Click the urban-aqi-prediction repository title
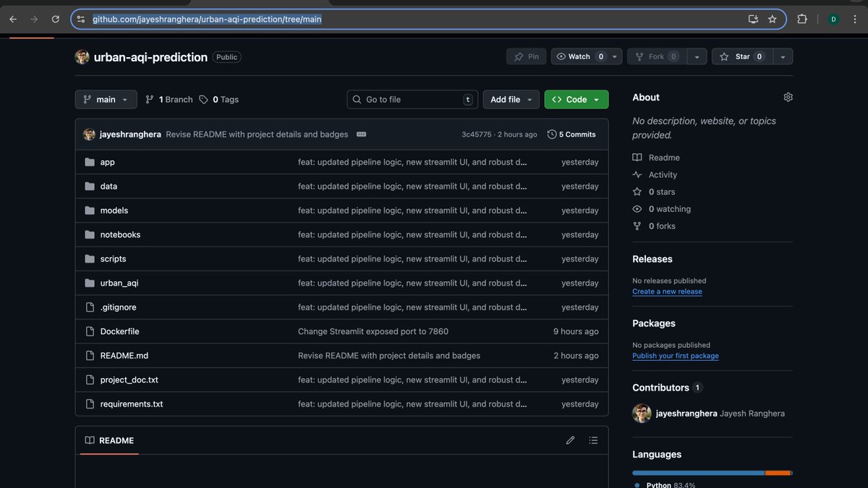 click(150, 57)
